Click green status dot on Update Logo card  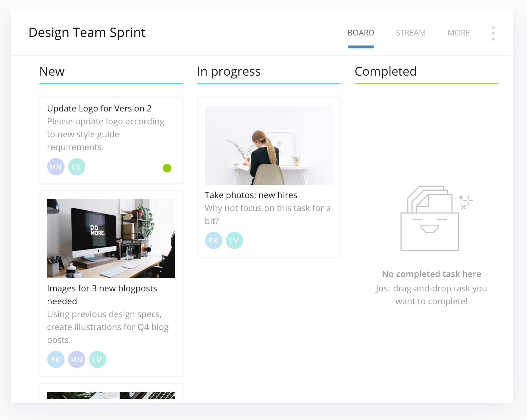(167, 168)
